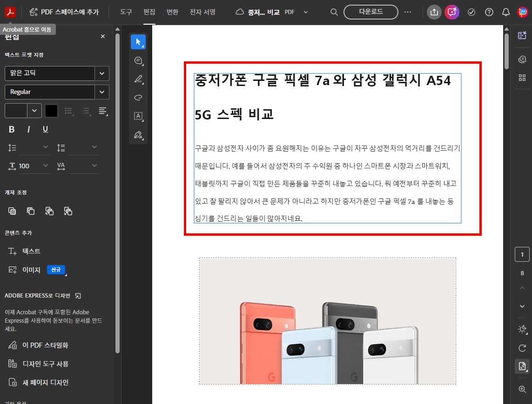The height and width of the screenshot is (404, 532).
Task: Click the 다운로드 button
Action: click(371, 12)
